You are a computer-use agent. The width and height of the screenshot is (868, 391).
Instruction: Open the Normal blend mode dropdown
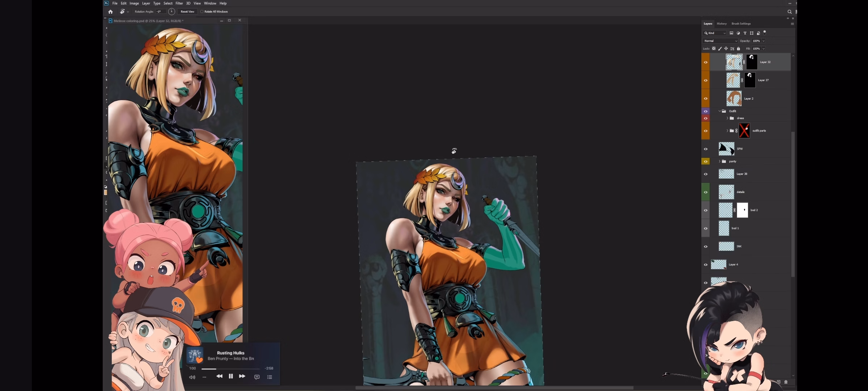tap(720, 41)
